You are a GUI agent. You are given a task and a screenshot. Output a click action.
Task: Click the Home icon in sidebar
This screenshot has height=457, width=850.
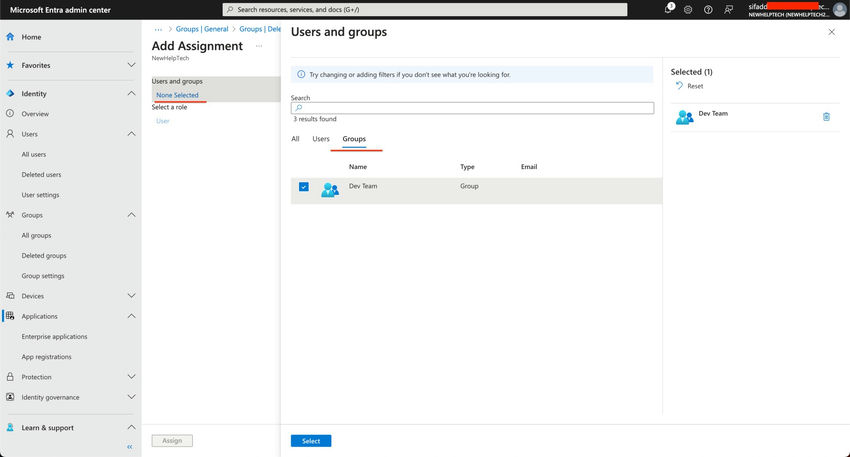pyautogui.click(x=10, y=37)
